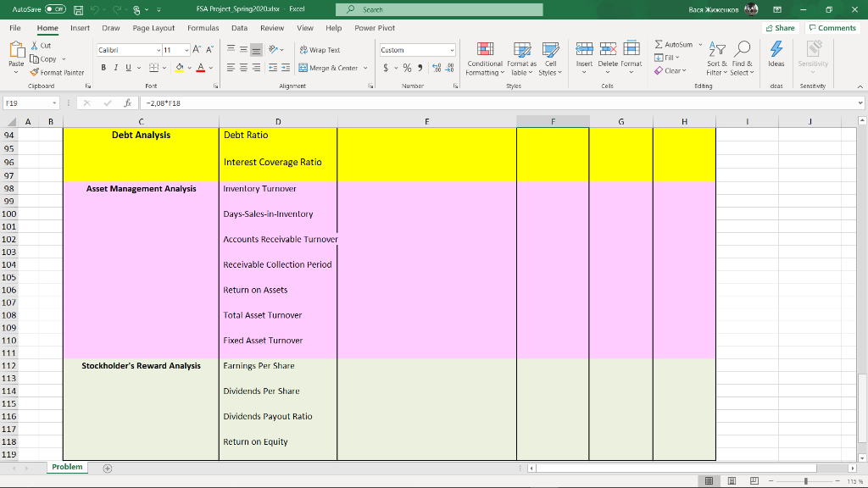The image size is (868, 488).
Task: Open the Comments panel
Action: click(832, 27)
